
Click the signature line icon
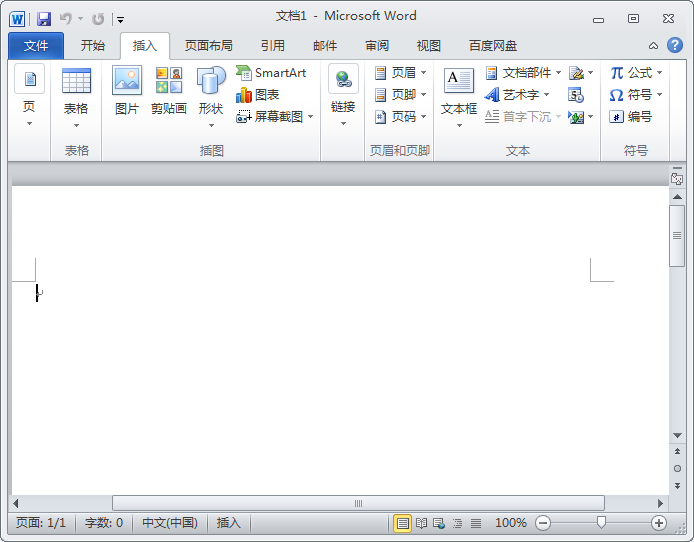click(576, 73)
